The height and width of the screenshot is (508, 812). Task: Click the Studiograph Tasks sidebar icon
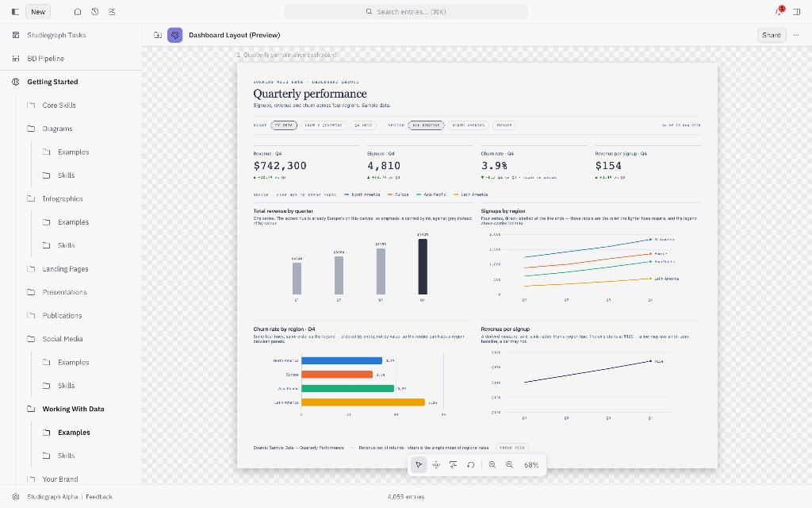(16, 35)
